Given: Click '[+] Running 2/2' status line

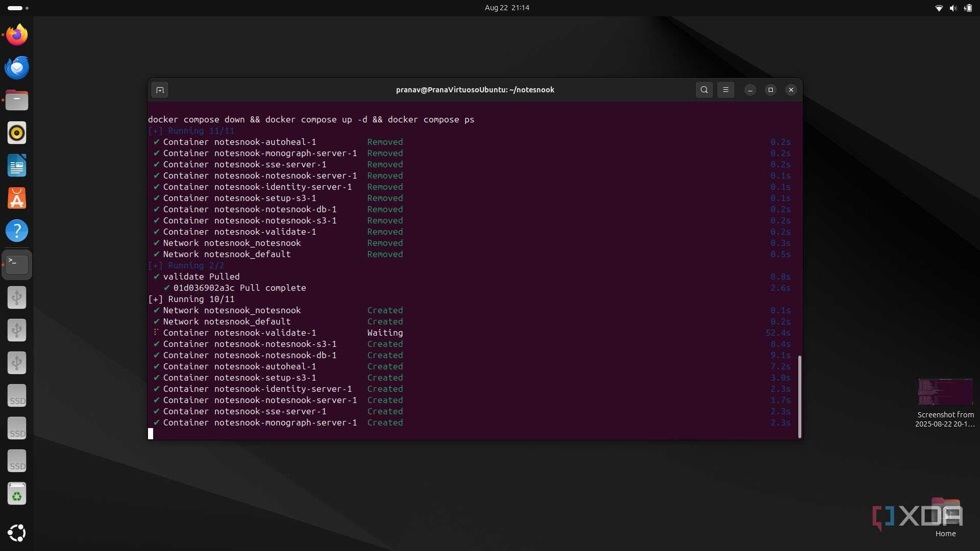Looking at the screenshot, I should point(186,265).
